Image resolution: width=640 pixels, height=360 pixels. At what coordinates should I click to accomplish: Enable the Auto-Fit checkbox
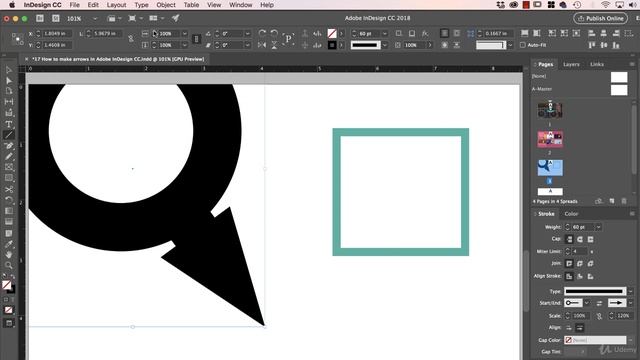pos(522,45)
